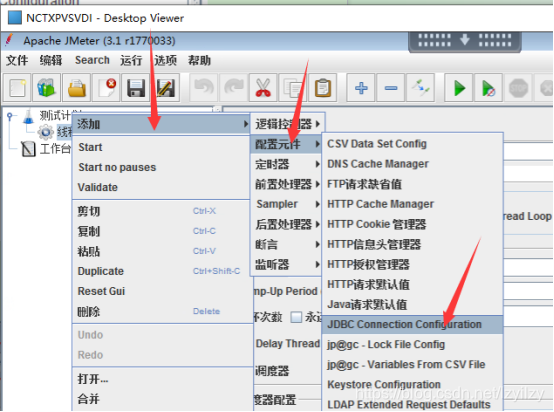Click the Desktop Viewer window icon
The width and height of the screenshot is (554, 412).
pos(15,18)
